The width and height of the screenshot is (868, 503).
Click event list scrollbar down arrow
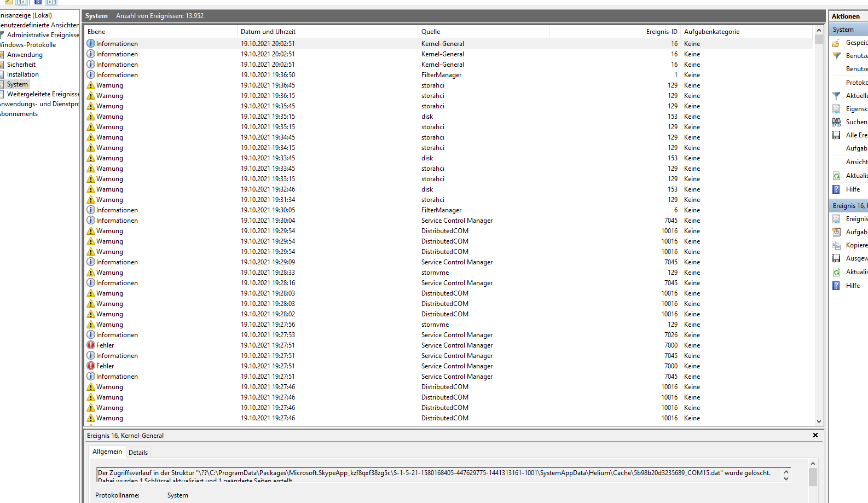tap(819, 421)
